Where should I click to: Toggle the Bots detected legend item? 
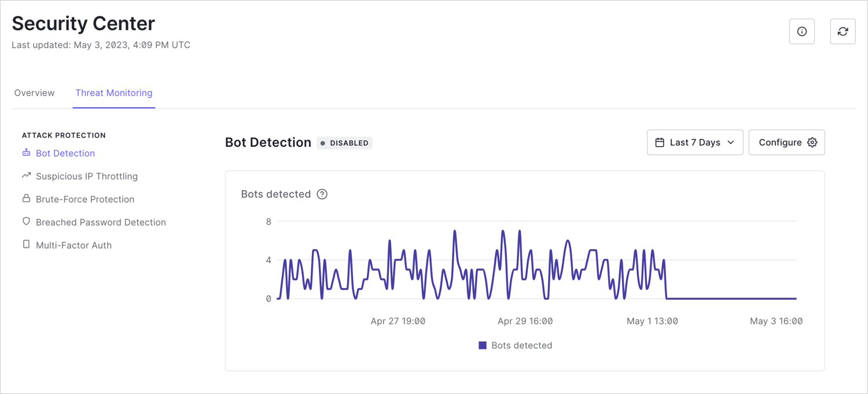coord(515,345)
